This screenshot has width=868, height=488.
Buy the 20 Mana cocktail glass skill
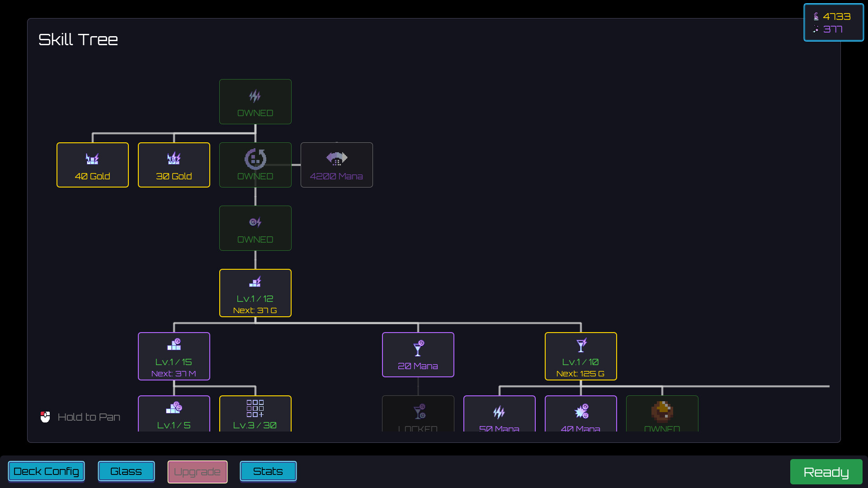click(418, 355)
